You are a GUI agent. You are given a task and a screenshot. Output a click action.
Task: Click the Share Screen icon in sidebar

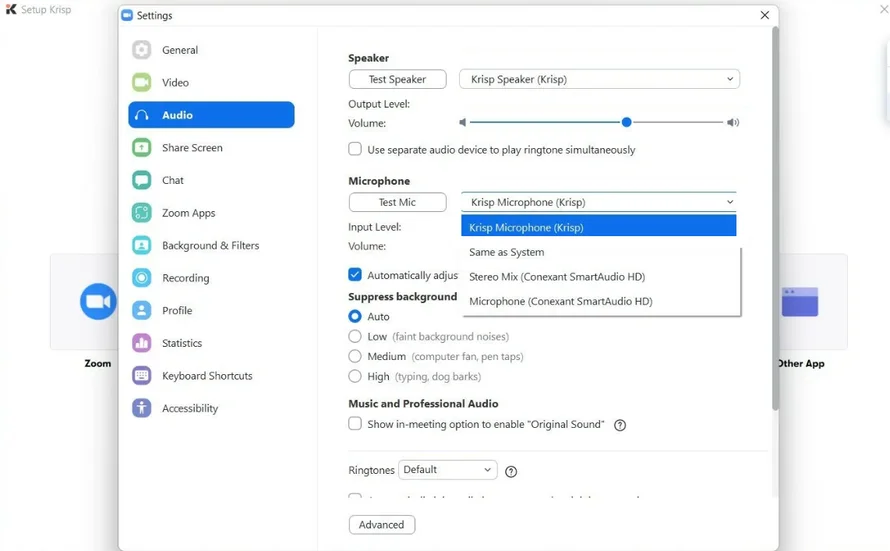(141, 148)
